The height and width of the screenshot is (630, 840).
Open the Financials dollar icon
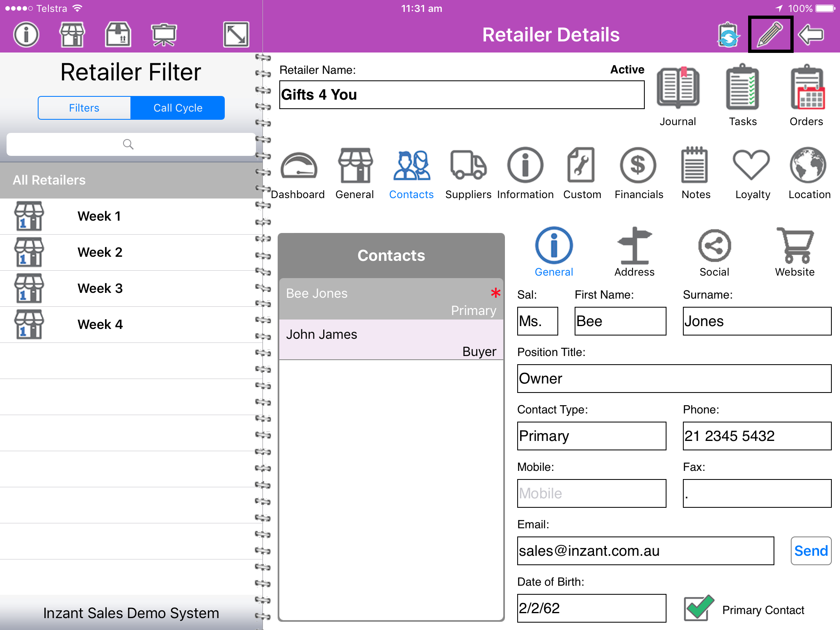[638, 166]
